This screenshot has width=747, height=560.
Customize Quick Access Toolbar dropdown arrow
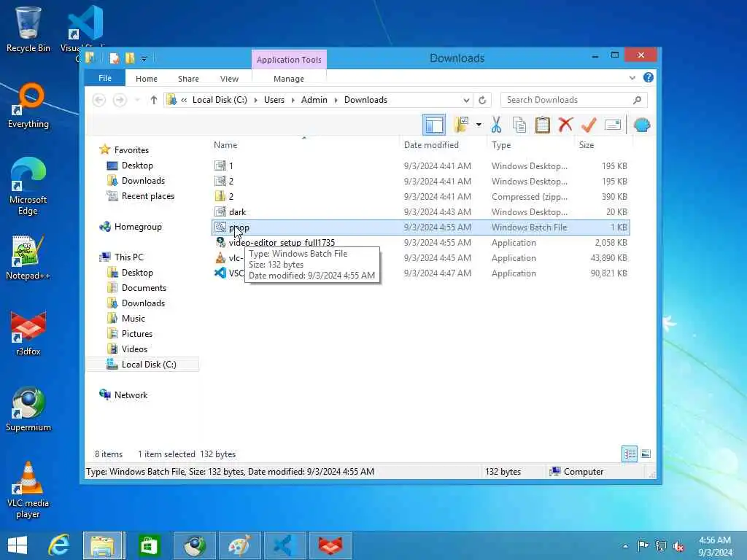click(144, 59)
